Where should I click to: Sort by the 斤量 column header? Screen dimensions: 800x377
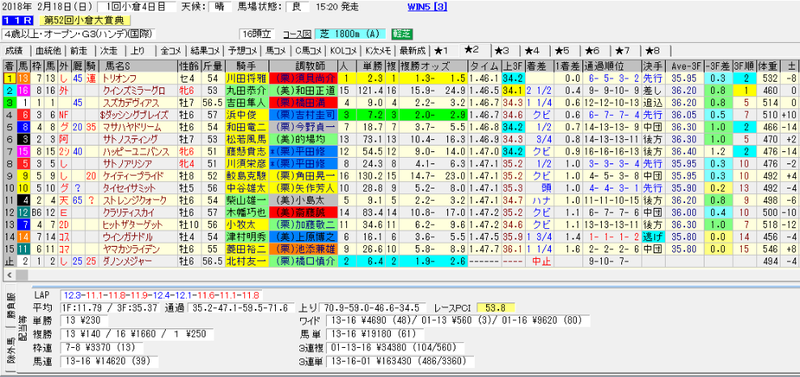click(213, 66)
